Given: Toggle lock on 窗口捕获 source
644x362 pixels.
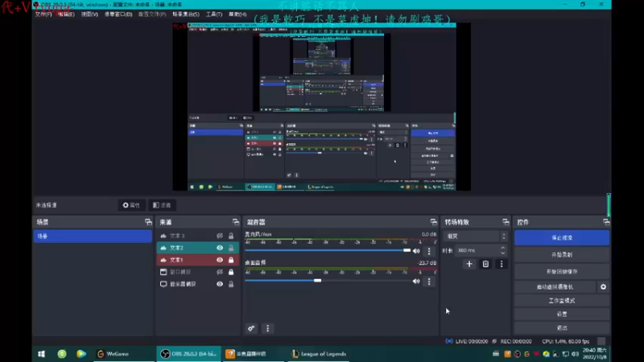Looking at the screenshot, I should coord(231,272).
